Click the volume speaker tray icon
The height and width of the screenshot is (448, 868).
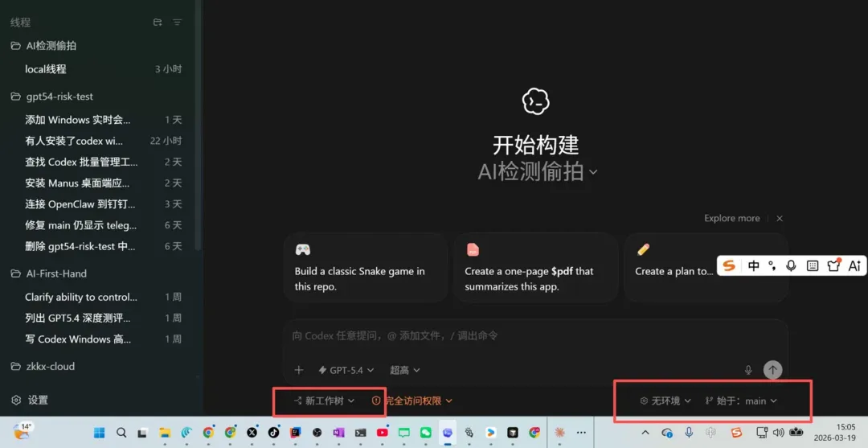[779, 432]
